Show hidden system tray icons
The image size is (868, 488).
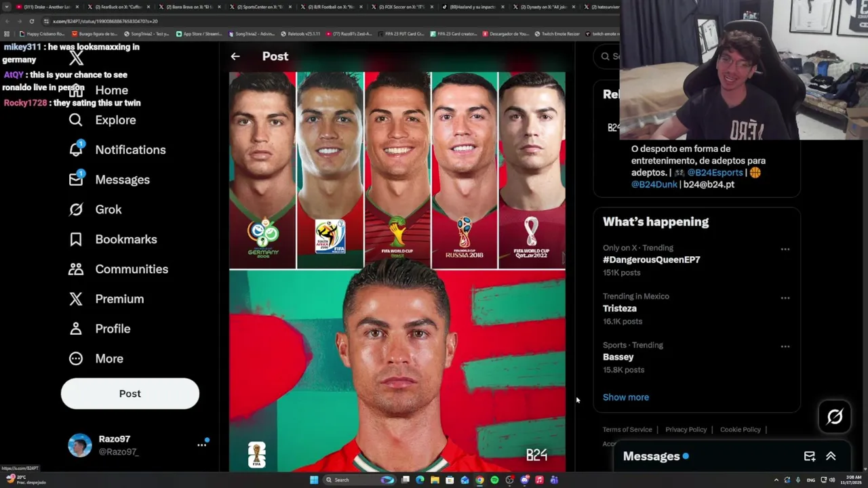point(776,480)
